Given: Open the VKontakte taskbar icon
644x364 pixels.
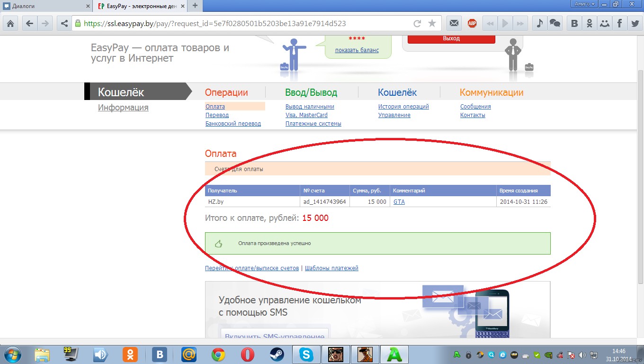Looking at the screenshot, I should (159, 355).
